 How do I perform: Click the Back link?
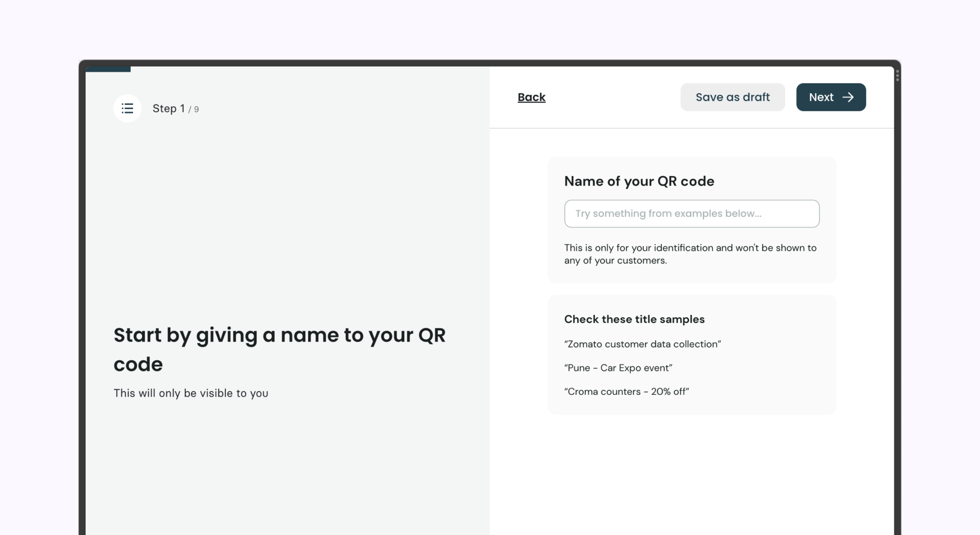click(x=531, y=97)
